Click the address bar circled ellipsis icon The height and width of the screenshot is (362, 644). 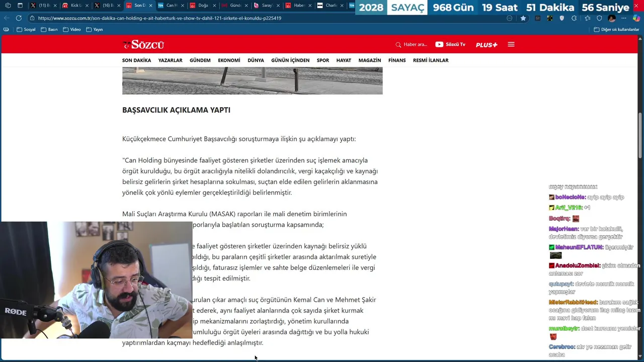tap(510, 18)
